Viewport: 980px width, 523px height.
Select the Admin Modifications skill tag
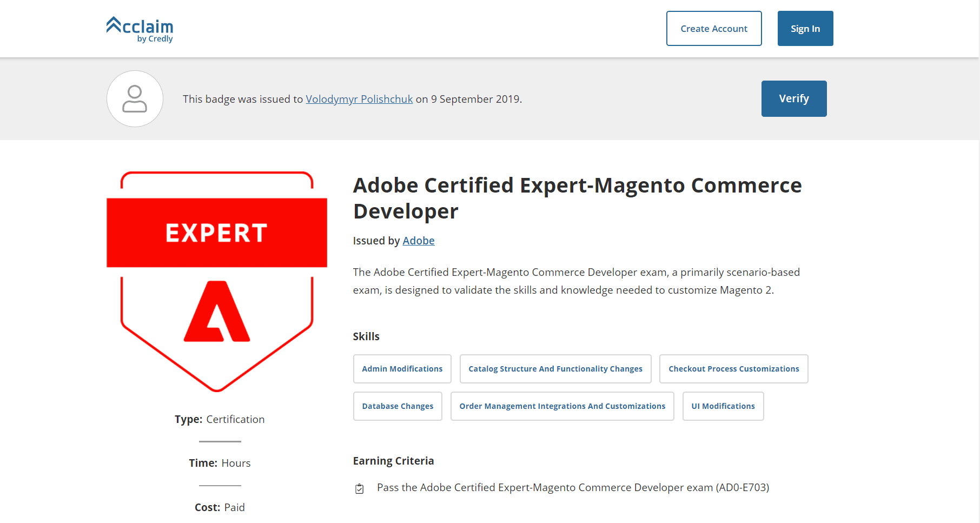pos(402,369)
